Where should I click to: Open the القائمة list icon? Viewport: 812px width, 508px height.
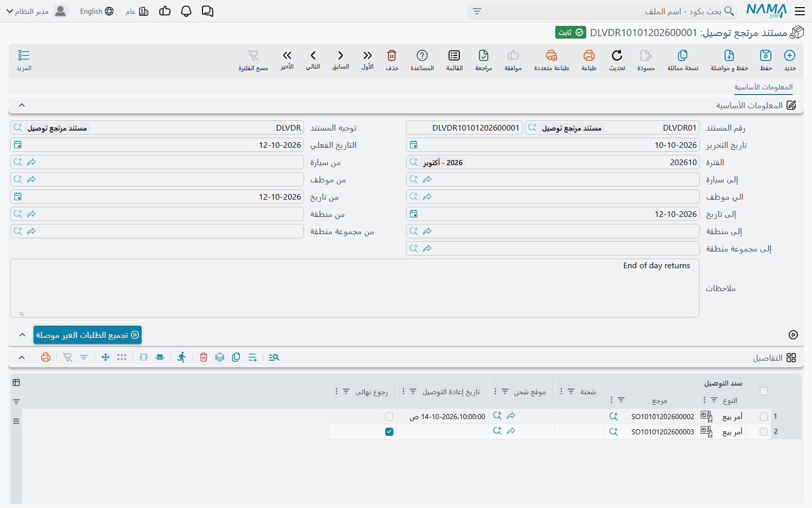point(454,56)
